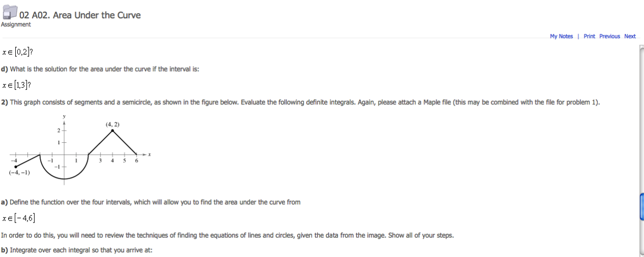Viewport: 644px width, 257px height.
Task: Open the My Notes link
Action: [561, 37]
